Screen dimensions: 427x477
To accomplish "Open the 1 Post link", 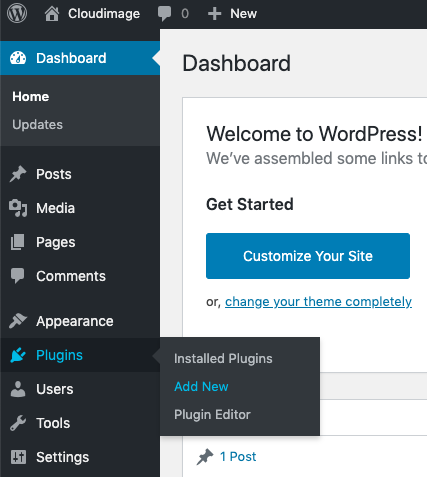I will point(238,457).
